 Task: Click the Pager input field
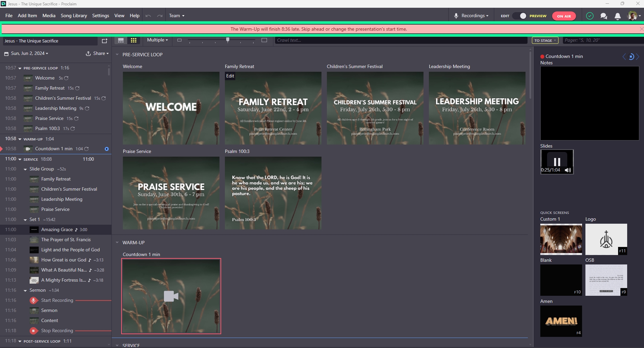[604, 40]
